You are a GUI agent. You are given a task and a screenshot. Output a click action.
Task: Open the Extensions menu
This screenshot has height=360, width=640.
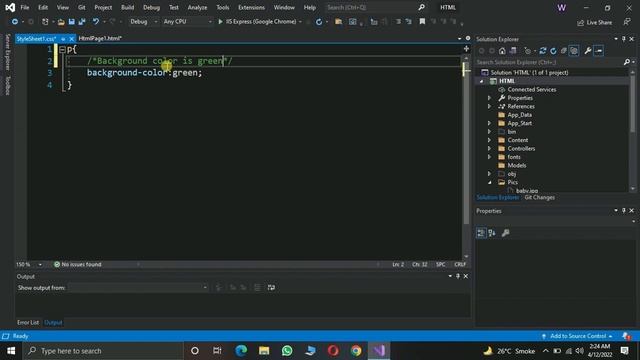click(x=251, y=7)
